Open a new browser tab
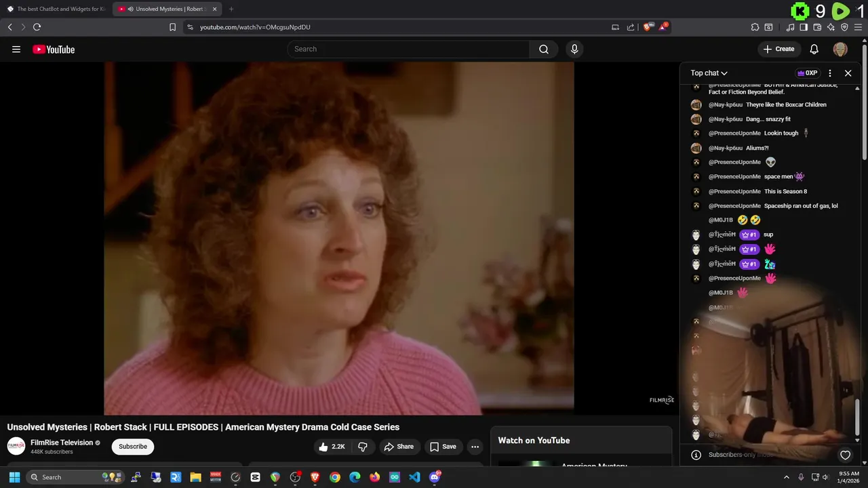Viewport: 868px width, 488px height. click(231, 9)
